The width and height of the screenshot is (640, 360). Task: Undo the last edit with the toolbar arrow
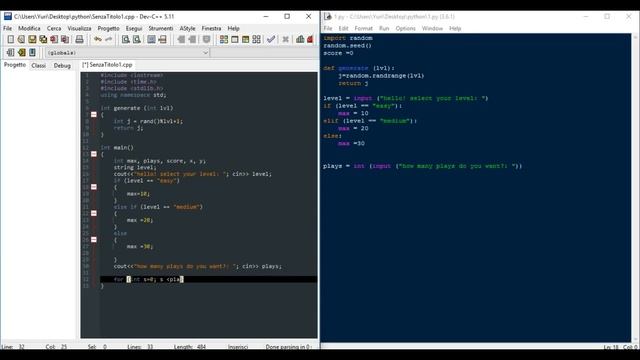98,39
